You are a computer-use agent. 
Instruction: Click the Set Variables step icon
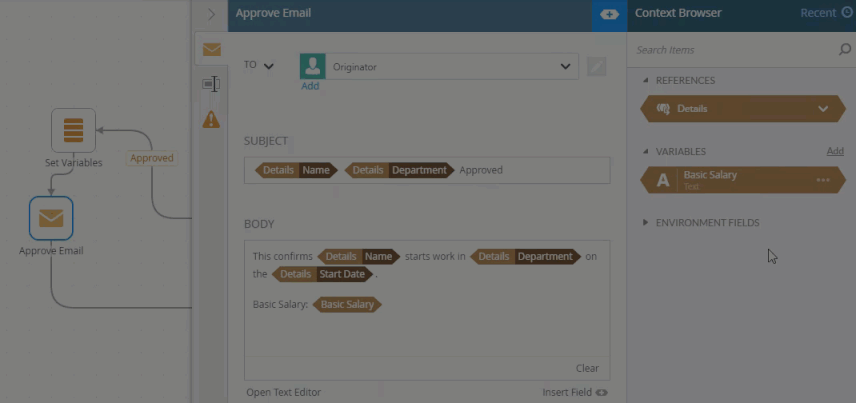coord(74,130)
